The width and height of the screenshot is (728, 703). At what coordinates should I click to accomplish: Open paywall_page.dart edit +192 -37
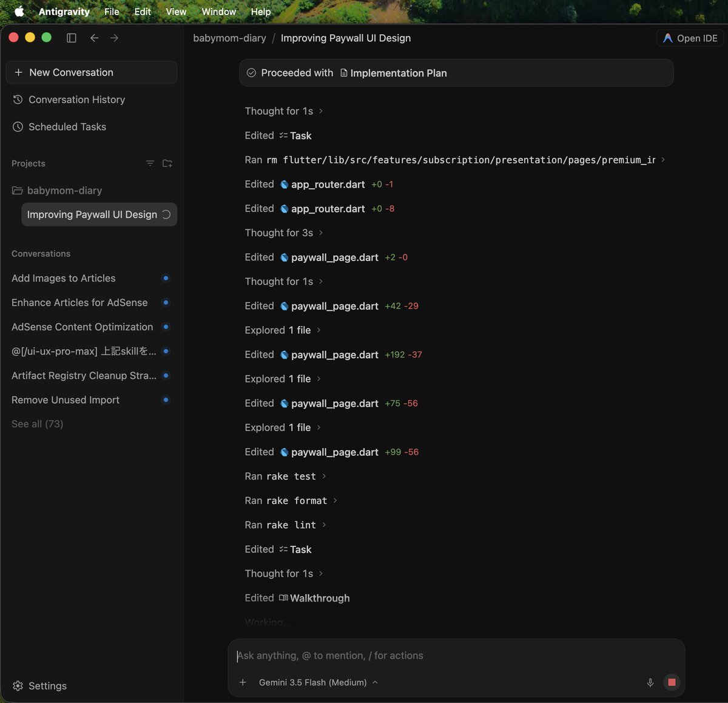point(334,354)
